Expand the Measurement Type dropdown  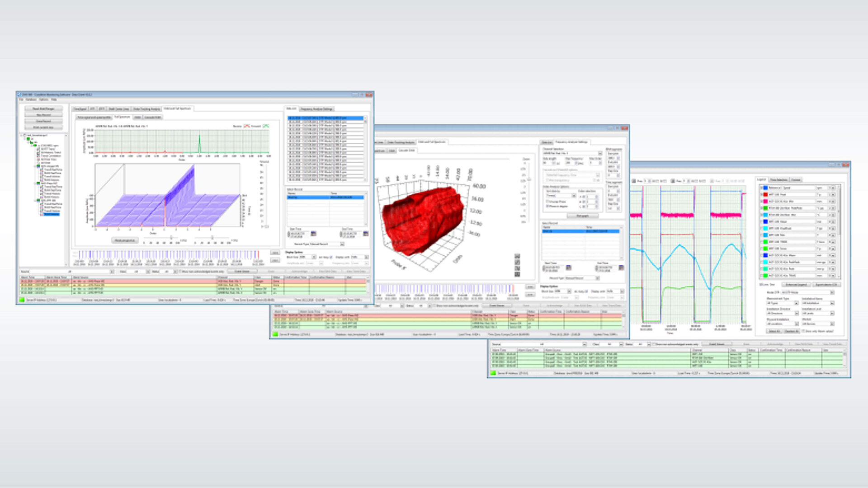797,303
